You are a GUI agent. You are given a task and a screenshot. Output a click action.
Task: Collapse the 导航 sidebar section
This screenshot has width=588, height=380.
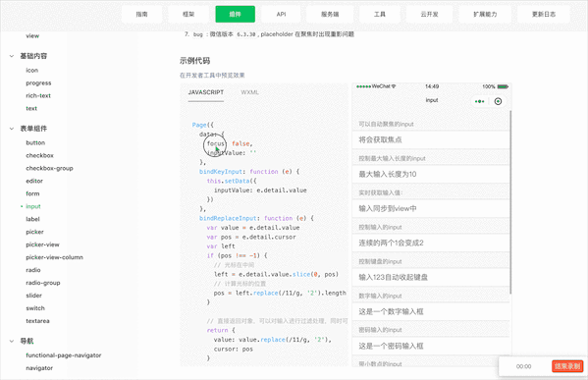tap(12, 341)
